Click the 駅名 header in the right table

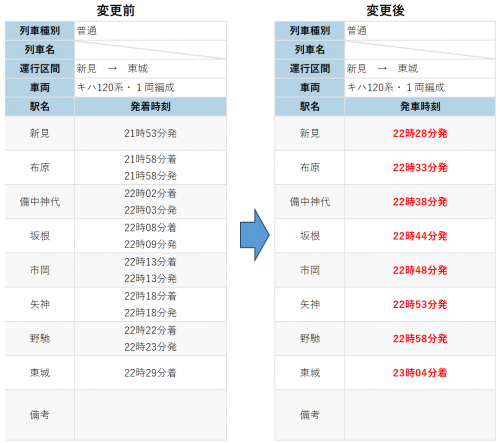[310, 107]
